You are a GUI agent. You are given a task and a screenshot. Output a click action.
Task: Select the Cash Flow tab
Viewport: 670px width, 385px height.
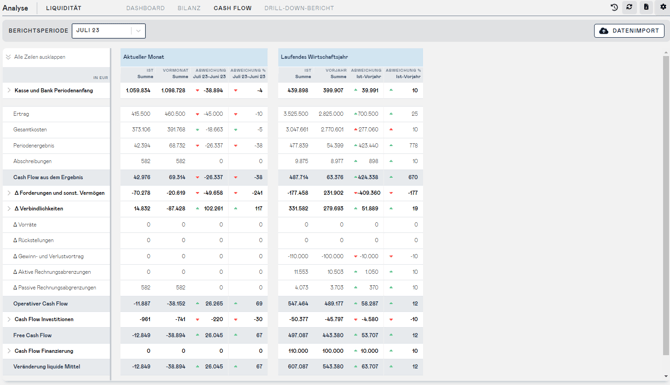coord(232,8)
